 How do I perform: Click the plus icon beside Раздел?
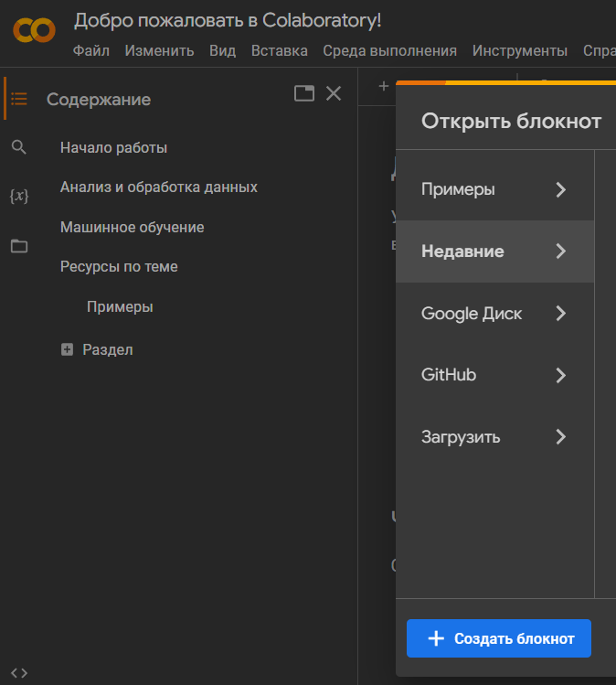point(67,349)
